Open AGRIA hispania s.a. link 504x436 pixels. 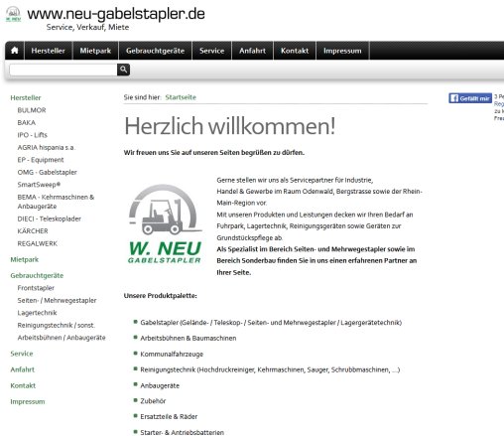click(x=46, y=147)
